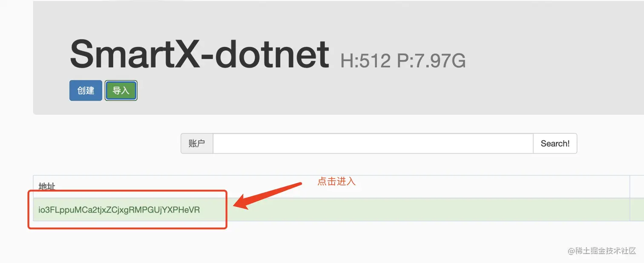Click the green row right of the arrow tip

pos(426,209)
